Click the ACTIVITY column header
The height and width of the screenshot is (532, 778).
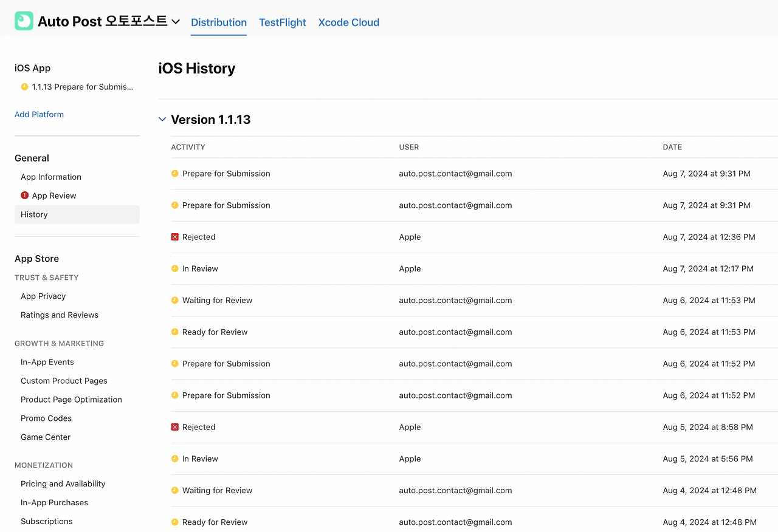188,147
